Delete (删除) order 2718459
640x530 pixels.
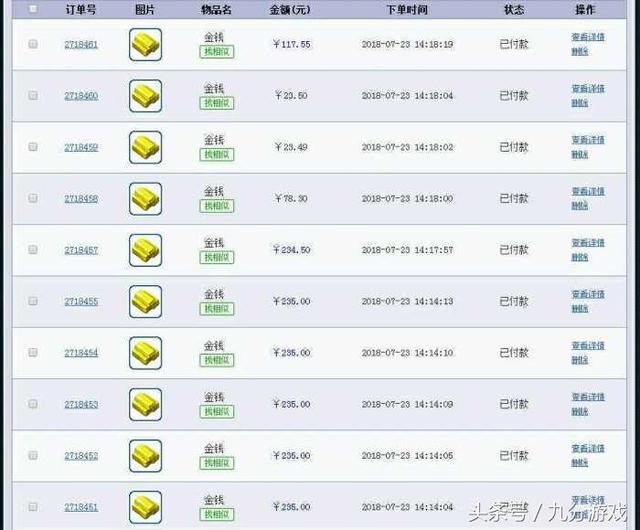(x=580, y=155)
